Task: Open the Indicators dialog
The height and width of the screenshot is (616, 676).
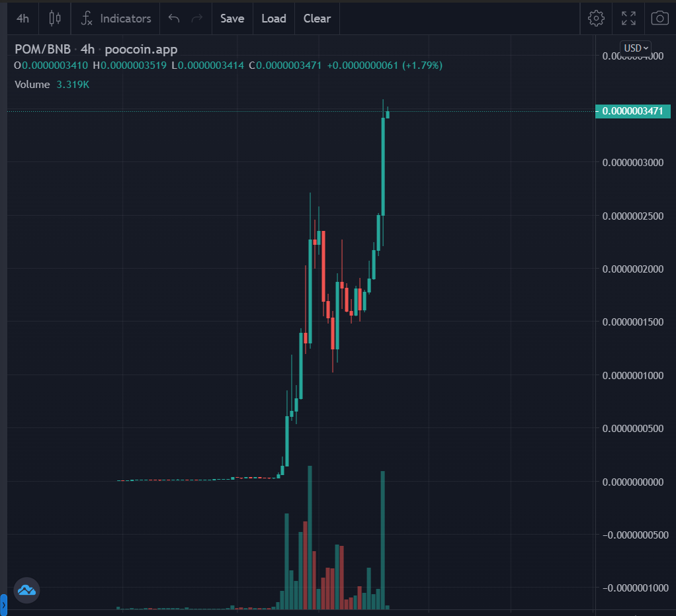Action: (x=116, y=19)
